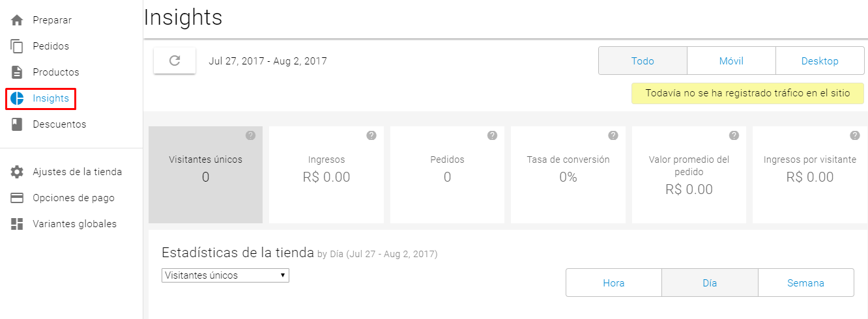Click the Productos document icon
The height and width of the screenshot is (319, 868).
(x=17, y=72)
